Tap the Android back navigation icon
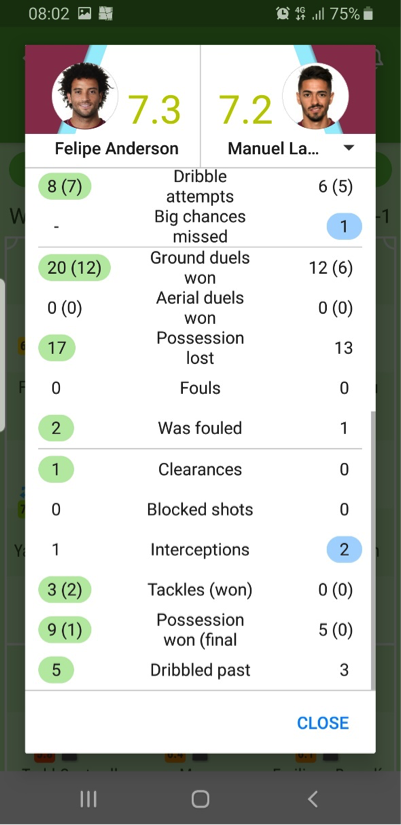The width and height of the screenshot is (401, 825). pyautogui.click(x=313, y=799)
